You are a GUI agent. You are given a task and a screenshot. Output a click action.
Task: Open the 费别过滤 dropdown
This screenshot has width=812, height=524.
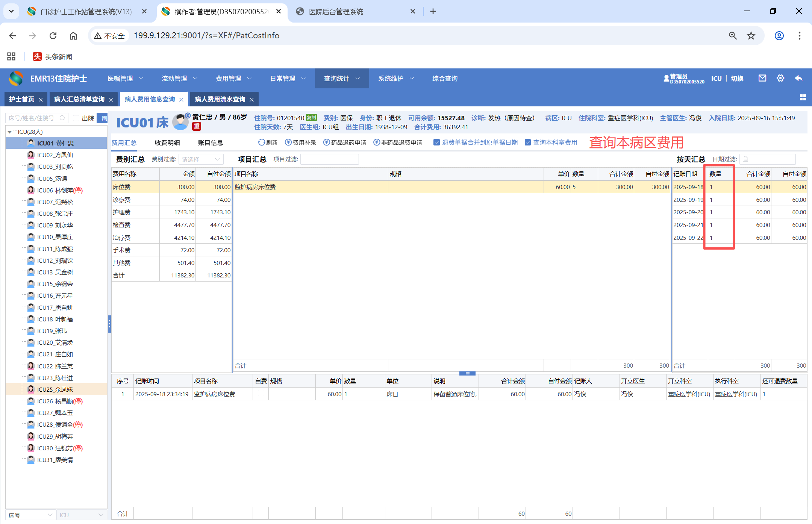click(x=201, y=159)
